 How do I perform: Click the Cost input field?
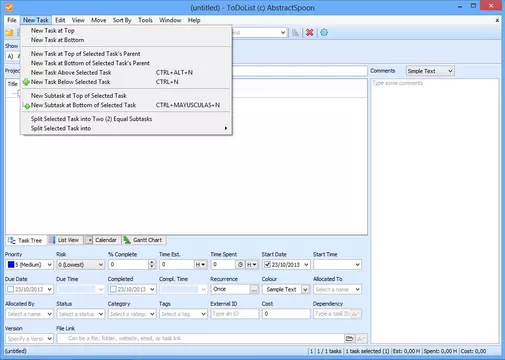pyautogui.click(x=286, y=314)
